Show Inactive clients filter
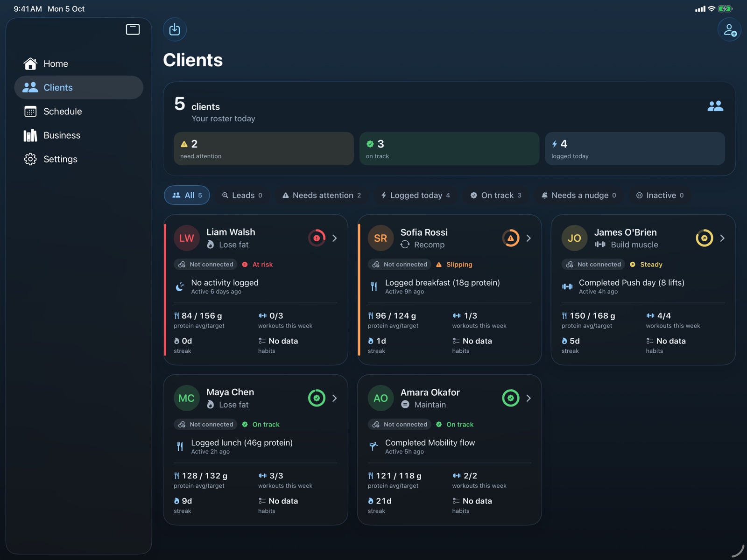Screen dimensions: 747x560 coord(660,195)
